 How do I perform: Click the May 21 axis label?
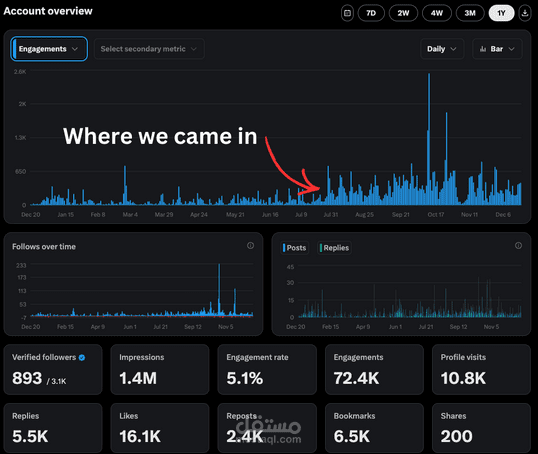[235, 214]
